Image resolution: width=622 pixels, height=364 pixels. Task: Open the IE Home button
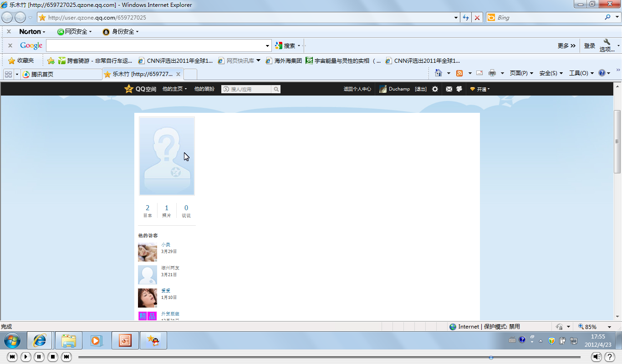tap(438, 73)
